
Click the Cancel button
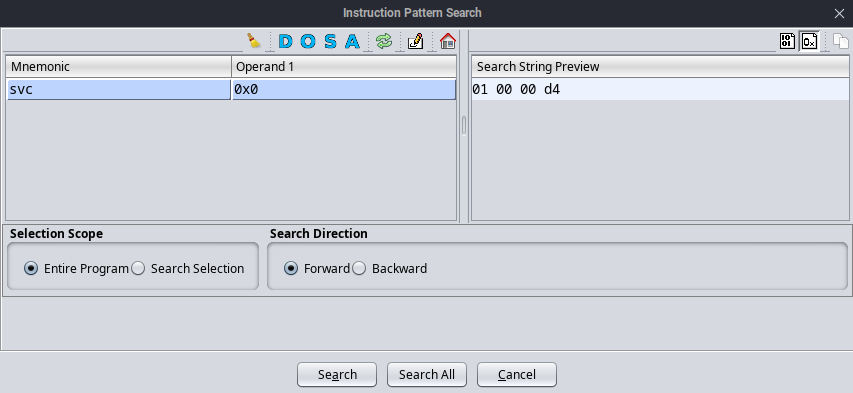point(517,374)
